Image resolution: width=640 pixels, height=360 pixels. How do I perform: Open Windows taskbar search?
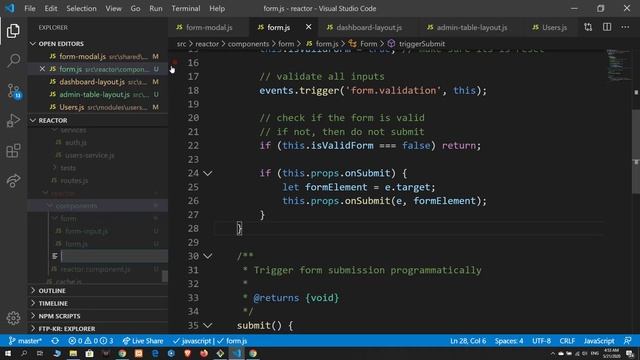tap(24, 353)
